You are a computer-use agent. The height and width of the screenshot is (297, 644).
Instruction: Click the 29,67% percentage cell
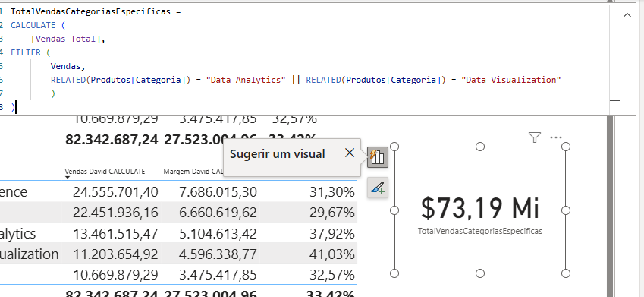(x=331, y=212)
